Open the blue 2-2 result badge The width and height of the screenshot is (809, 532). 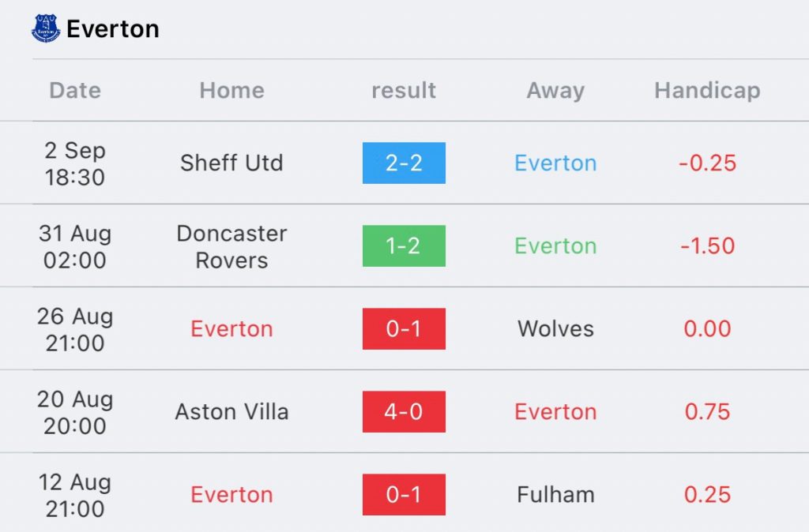[x=404, y=163]
